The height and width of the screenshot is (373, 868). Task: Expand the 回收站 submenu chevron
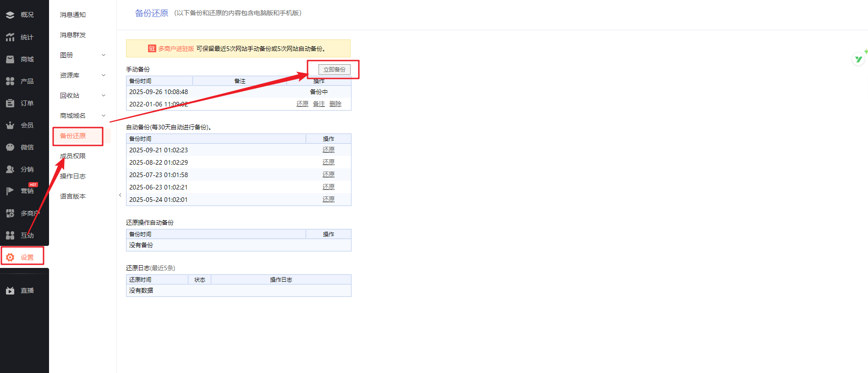104,95
